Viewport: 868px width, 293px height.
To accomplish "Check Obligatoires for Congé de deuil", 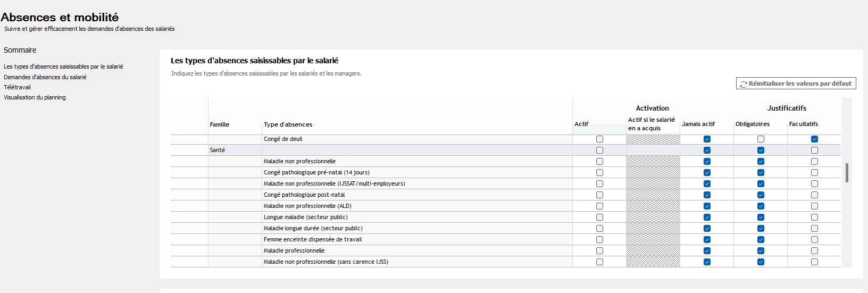I will pos(761,139).
